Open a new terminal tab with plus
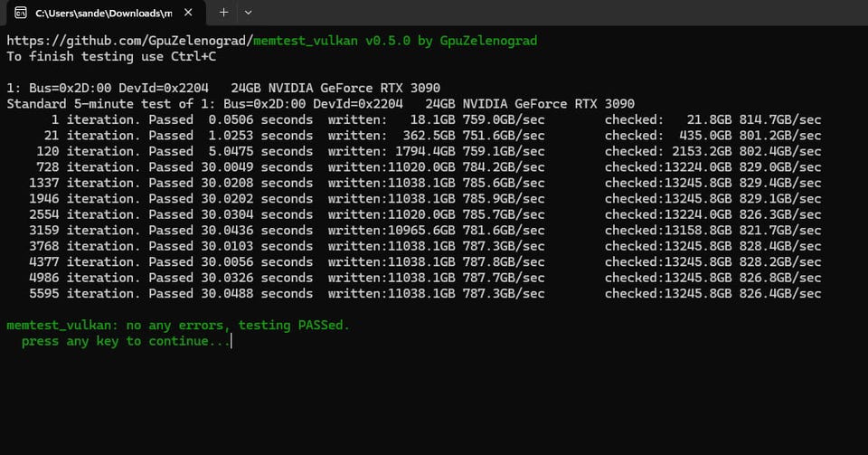Viewport: 868px width, 455px height. (x=223, y=12)
